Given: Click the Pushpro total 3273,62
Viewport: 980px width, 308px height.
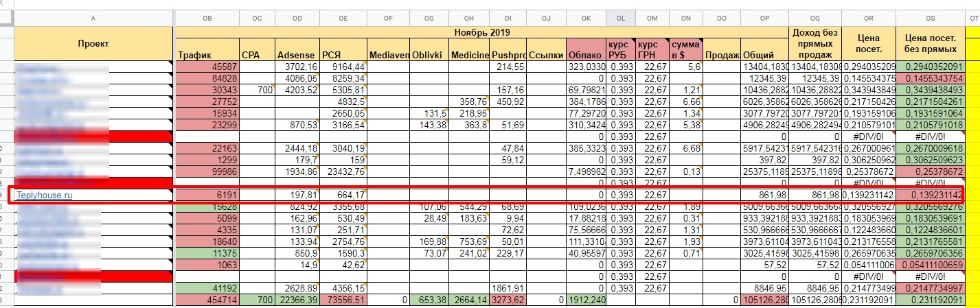Looking at the screenshot, I should point(509,300).
